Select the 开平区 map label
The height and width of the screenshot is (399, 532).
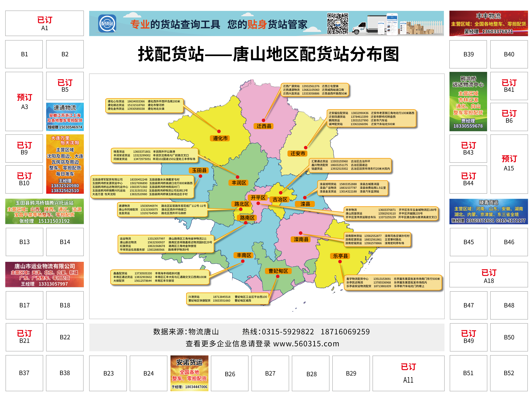click(258, 198)
